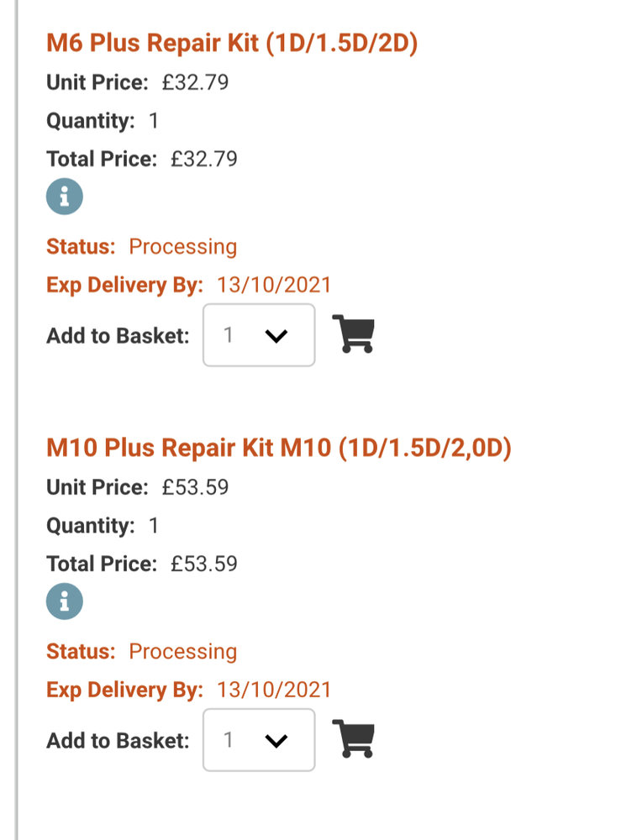The image size is (621, 840).
Task: Click the Processing status of the M6 kit
Action: coord(183,247)
